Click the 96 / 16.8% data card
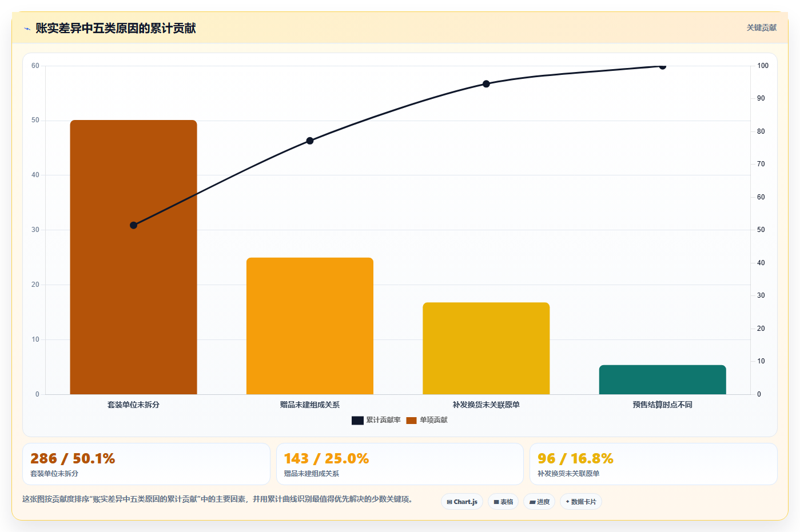Viewport: 800px width, 532px height. point(654,464)
